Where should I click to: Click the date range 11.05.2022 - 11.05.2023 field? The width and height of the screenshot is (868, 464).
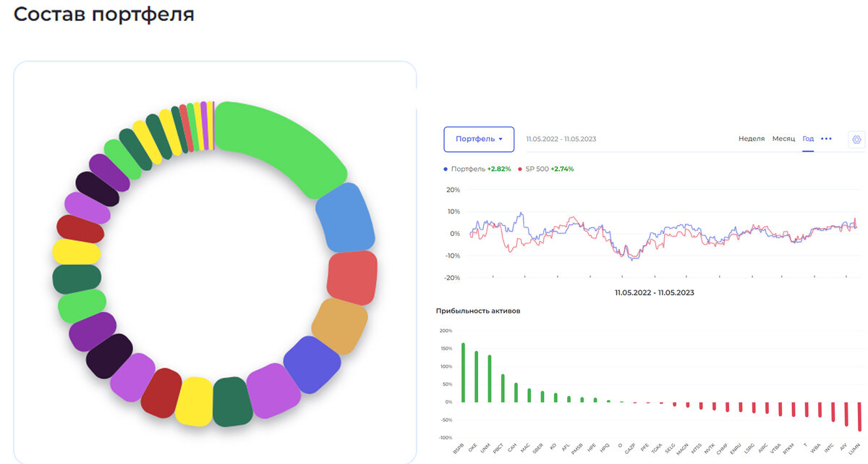[561, 139]
